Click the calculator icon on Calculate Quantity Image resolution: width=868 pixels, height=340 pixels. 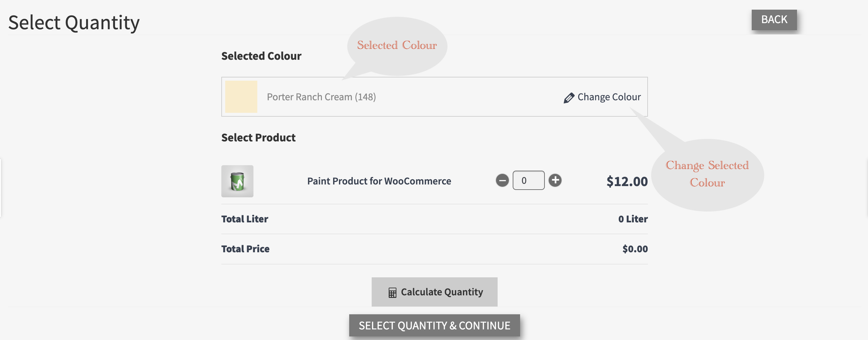(392, 292)
